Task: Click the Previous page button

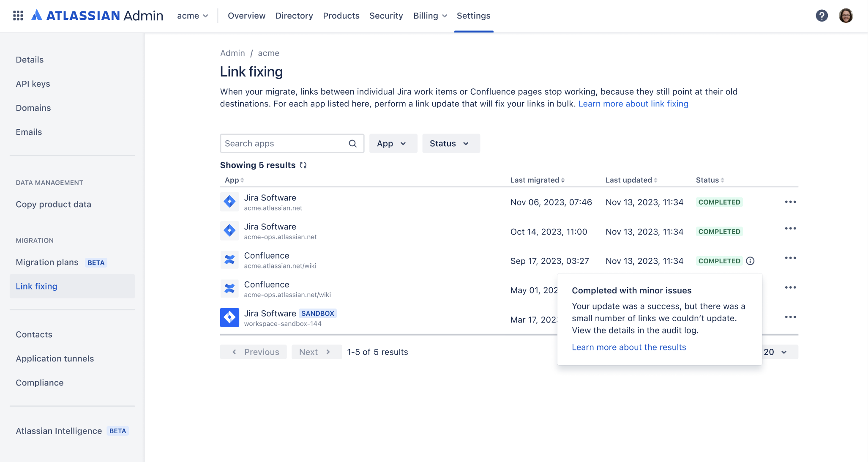Action: click(x=253, y=352)
